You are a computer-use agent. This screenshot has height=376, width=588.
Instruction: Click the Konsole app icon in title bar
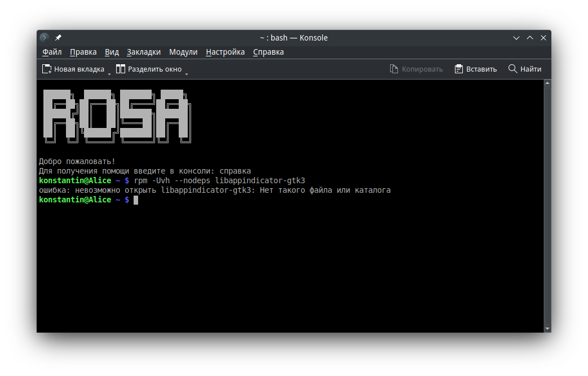point(44,38)
